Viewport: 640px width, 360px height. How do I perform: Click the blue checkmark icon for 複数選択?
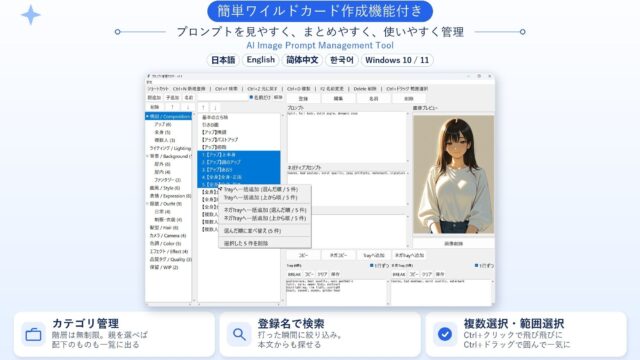445,334
